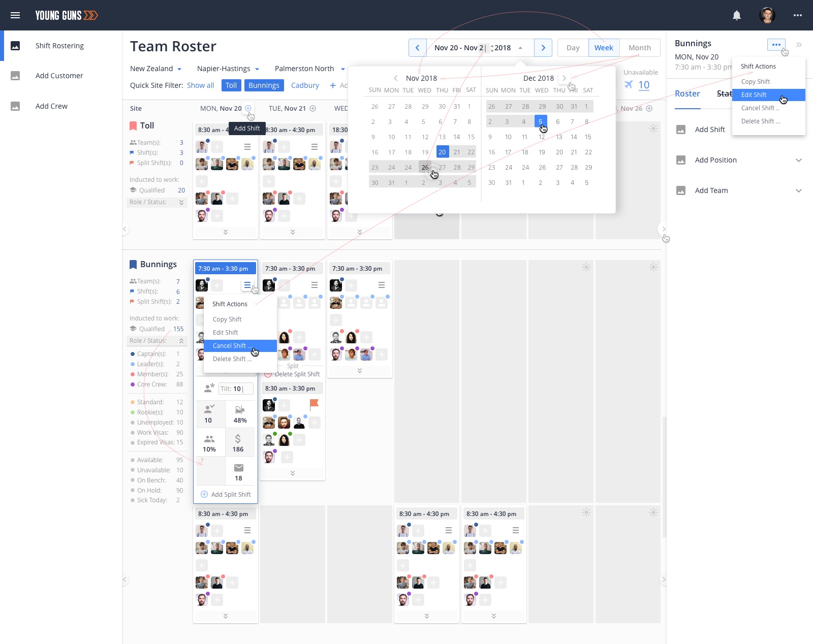The width and height of the screenshot is (813, 644).
Task: Click the orange flag on the split shift
Action: [x=314, y=404]
